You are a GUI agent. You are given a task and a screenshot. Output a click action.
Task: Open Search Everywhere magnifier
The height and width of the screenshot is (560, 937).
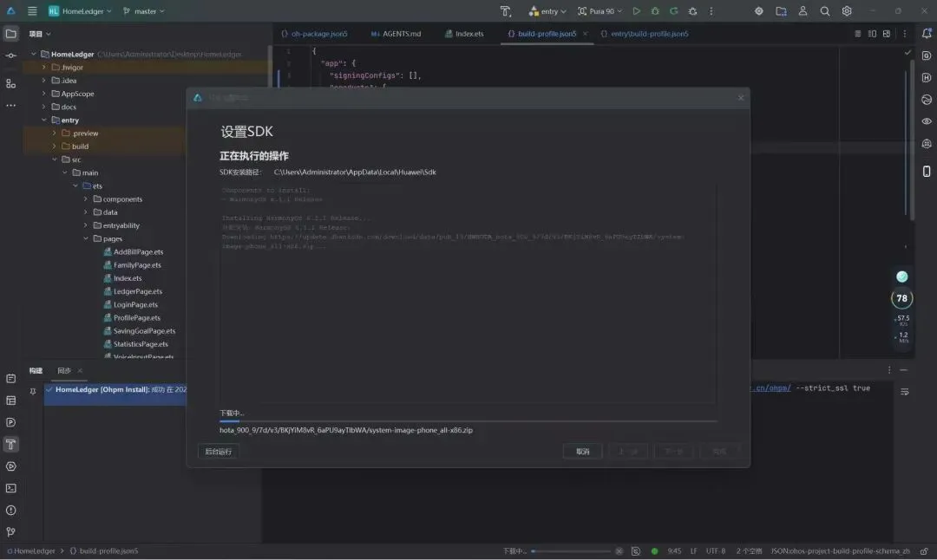pyautogui.click(x=825, y=10)
